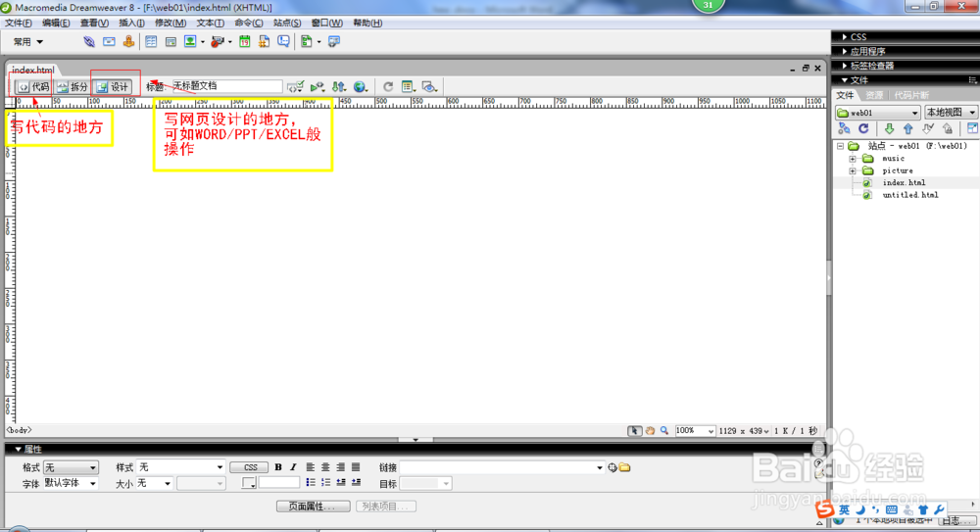Click the blue Put Files arrow
Image resolution: width=980 pixels, height=532 pixels.
[x=908, y=128]
